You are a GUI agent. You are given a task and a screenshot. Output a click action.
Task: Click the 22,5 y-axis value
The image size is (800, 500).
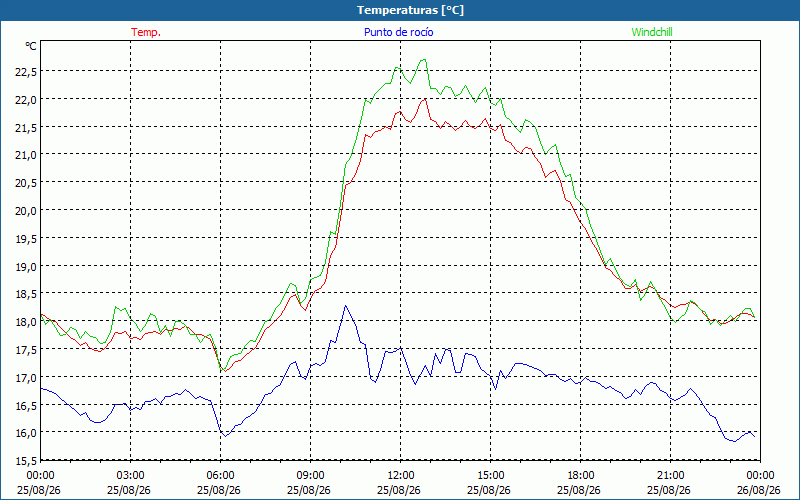[26, 72]
